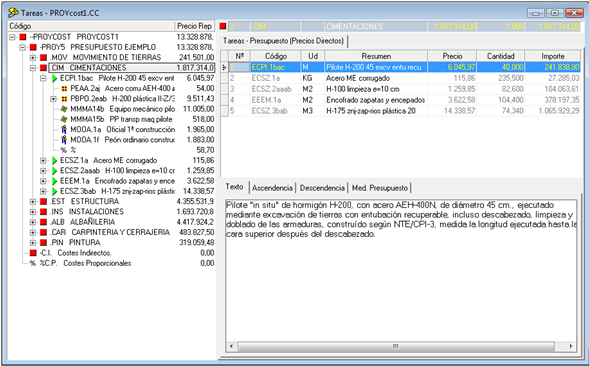This screenshot has height=366, width=589.
Task: Click red chapter icon of .PIN PINTURA
Action: click(44, 243)
